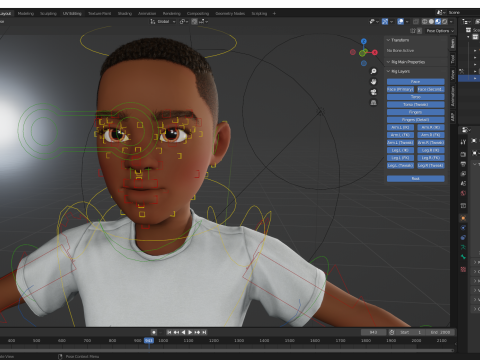Open the Animation sidebar tab
This screenshot has width=480, height=360.
point(453,96)
